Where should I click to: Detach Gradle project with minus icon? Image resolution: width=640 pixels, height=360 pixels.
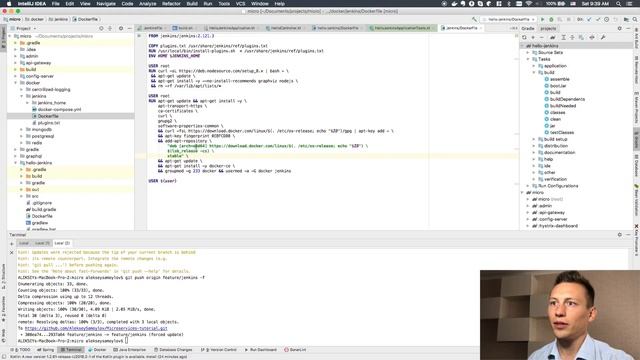[x=542, y=37]
